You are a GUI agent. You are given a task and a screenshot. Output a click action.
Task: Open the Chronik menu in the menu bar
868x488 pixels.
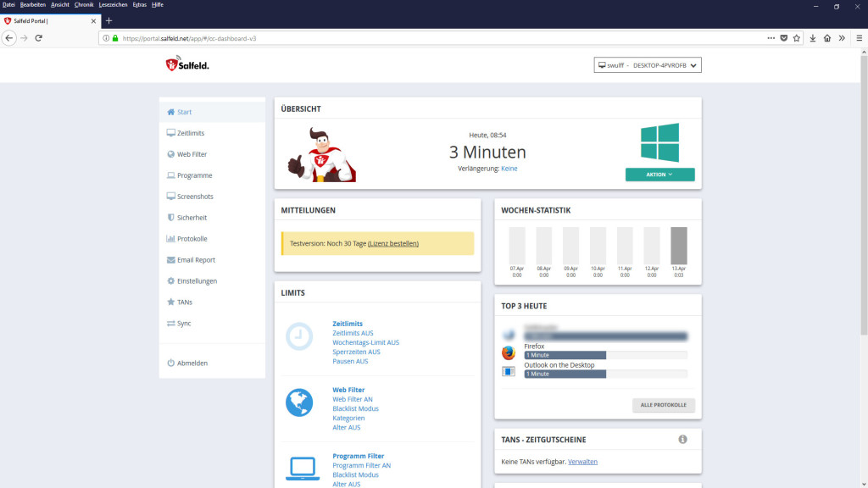[x=84, y=5]
